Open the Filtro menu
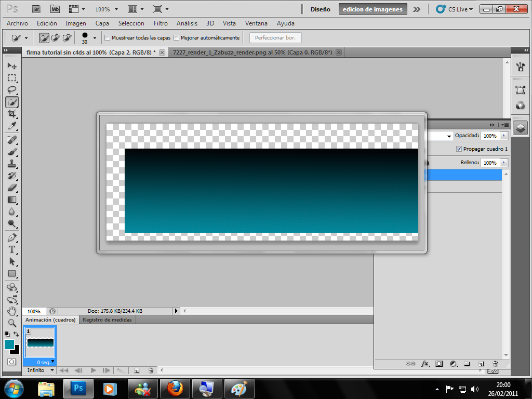The width and height of the screenshot is (532, 399). click(161, 23)
